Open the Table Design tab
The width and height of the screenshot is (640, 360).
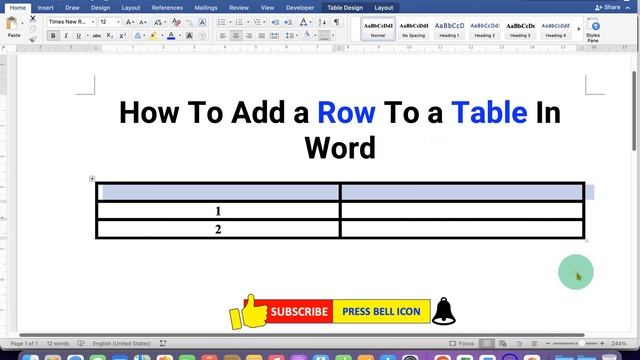pos(345,8)
